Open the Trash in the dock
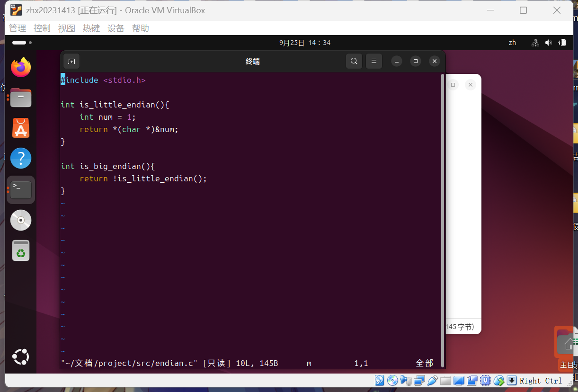 click(x=21, y=250)
